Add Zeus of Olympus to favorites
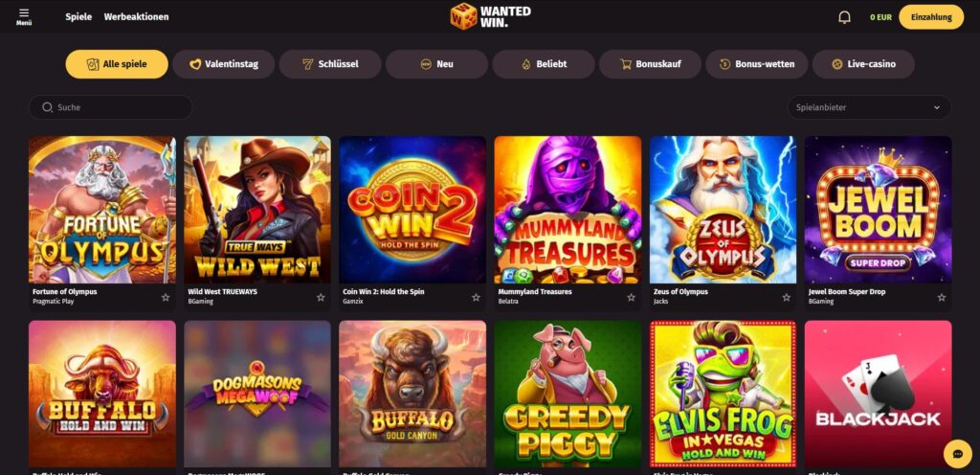This screenshot has width=980, height=475. click(x=787, y=298)
